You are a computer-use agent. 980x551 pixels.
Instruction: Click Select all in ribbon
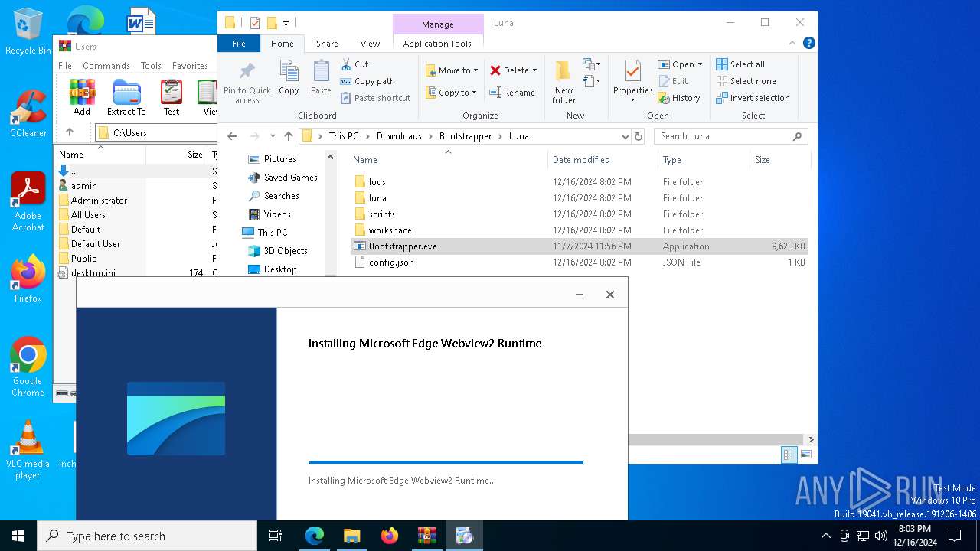click(x=740, y=64)
